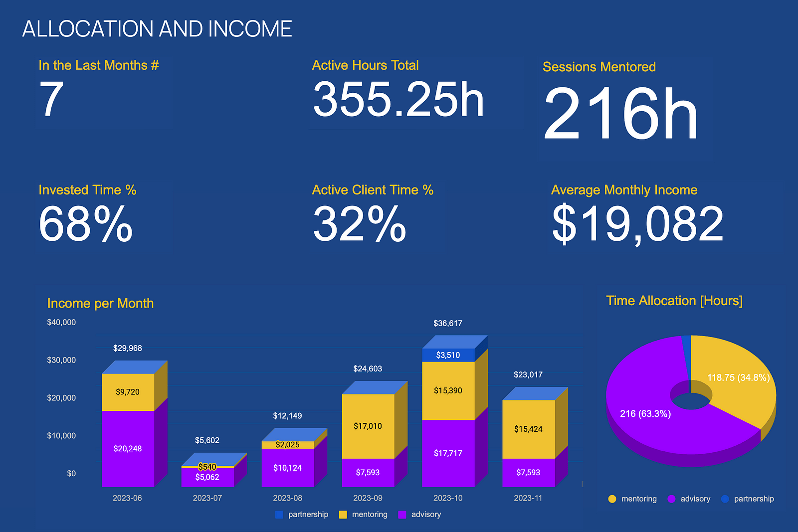
Task: Click the $40,000 y-axis label
Action: (x=61, y=323)
